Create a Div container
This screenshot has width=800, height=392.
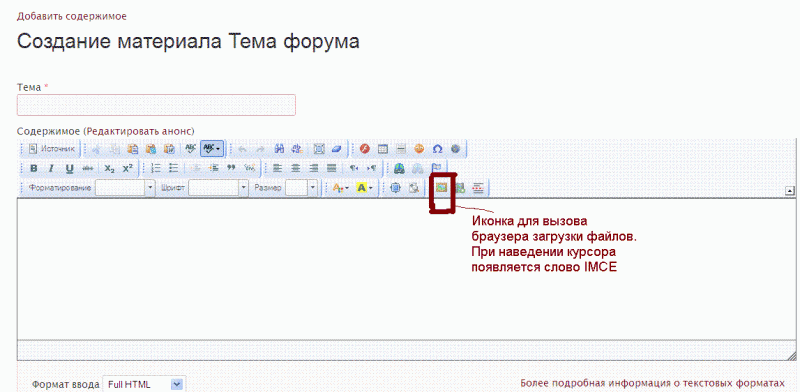[249, 168]
